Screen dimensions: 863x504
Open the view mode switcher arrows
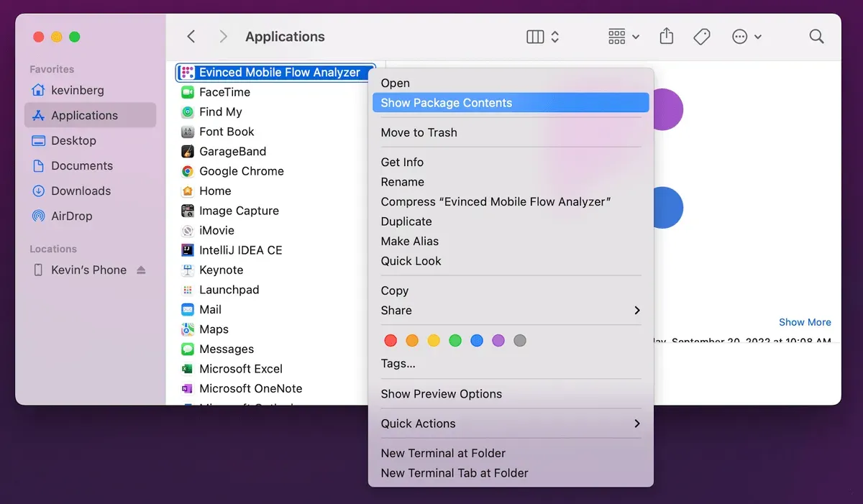click(554, 37)
